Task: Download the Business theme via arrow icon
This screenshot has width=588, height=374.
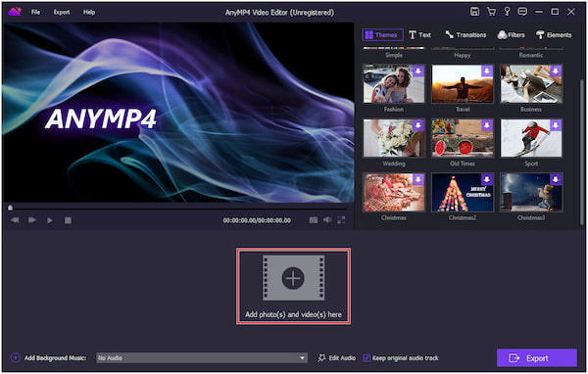Action: (x=556, y=70)
